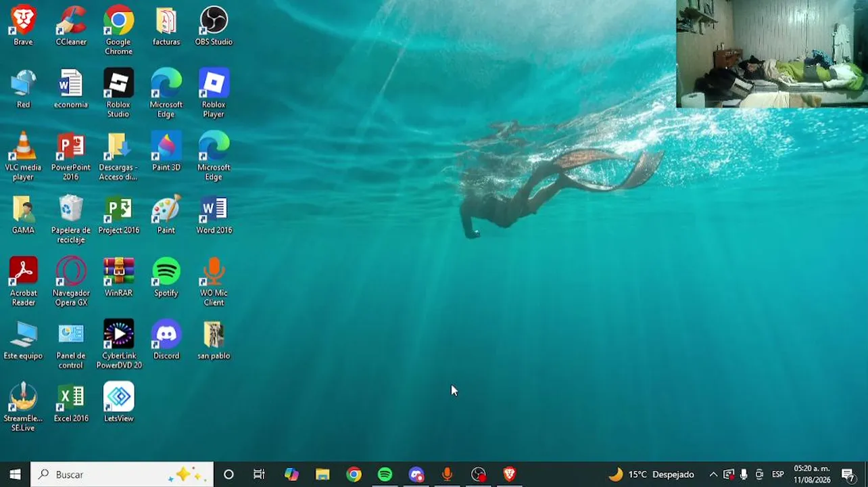Viewport: 868px width, 487px height.
Task: Switch to Brave in the taskbar
Action: coord(509,474)
